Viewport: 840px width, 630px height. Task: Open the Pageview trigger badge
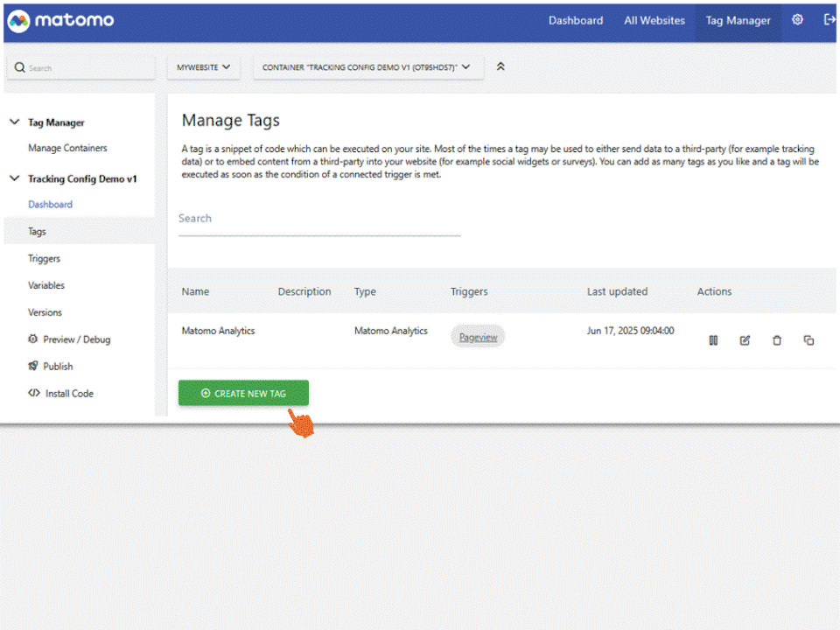click(x=478, y=336)
